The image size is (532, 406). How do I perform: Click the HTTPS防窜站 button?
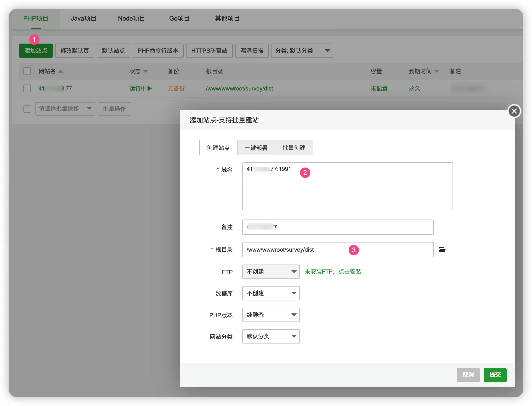coord(209,51)
